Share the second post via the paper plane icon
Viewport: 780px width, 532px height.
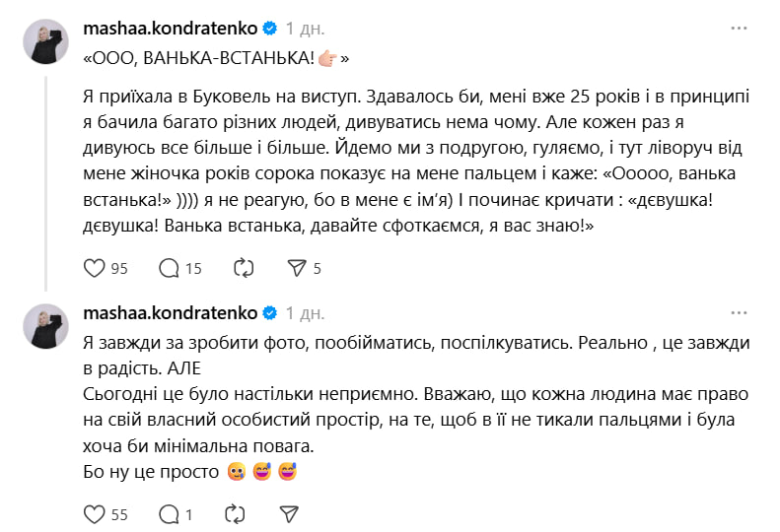(x=289, y=513)
